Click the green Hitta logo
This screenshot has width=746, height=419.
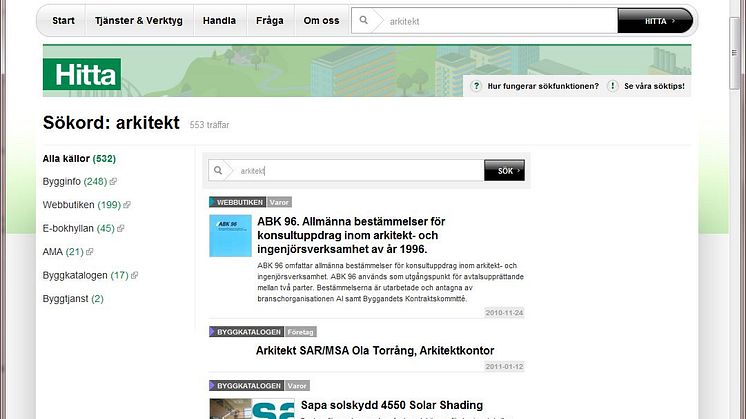click(82, 74)
